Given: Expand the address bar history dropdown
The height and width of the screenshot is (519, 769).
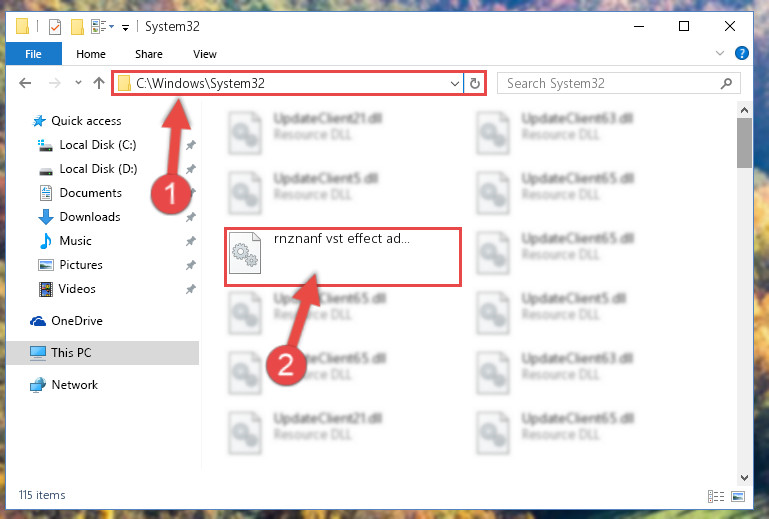Looking at the screenshot, I should (455, 83).
